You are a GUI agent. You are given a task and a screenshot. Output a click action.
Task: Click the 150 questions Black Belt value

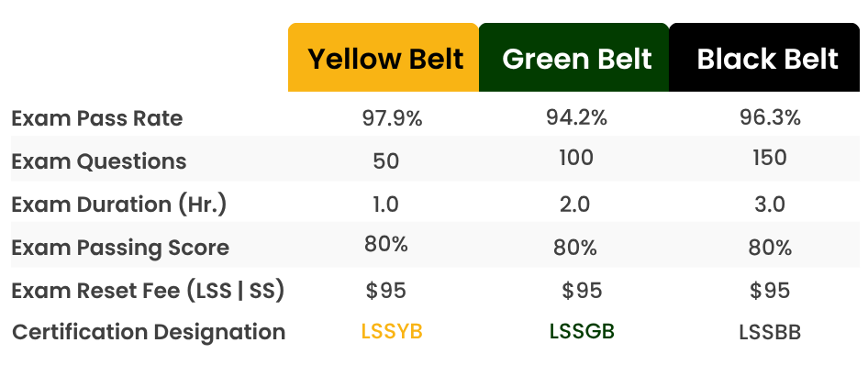770,158
